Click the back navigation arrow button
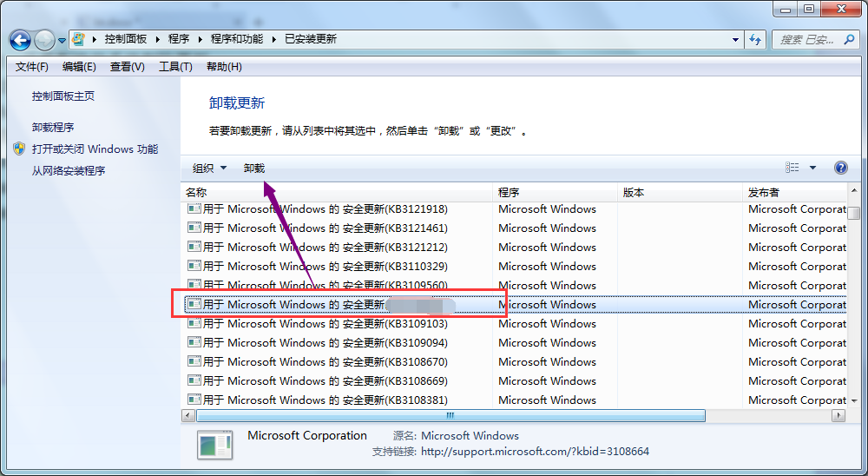 click(21, 40)
